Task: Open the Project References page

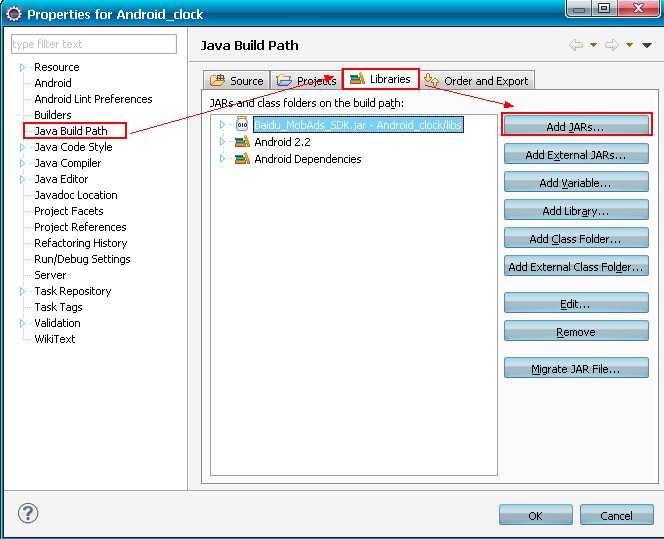Action: (80, 227)
